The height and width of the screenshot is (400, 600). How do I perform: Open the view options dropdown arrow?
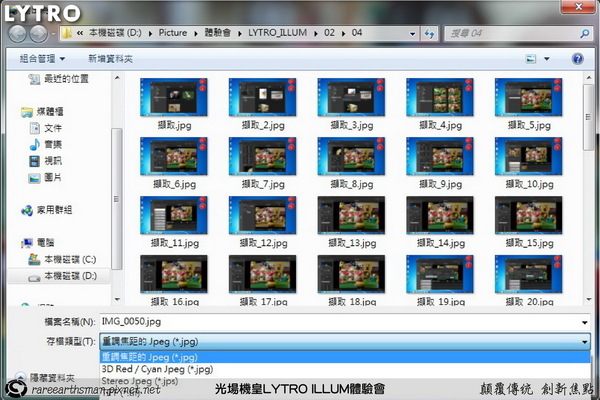click(548, 59)
